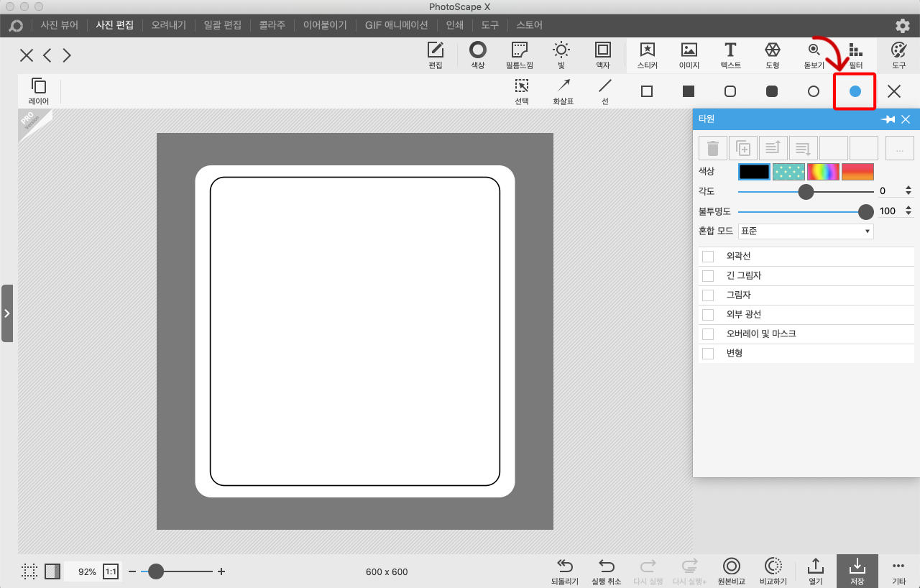Click the 원본비교 compare original button
The image size is (920, 588).
tap(732, 571)
